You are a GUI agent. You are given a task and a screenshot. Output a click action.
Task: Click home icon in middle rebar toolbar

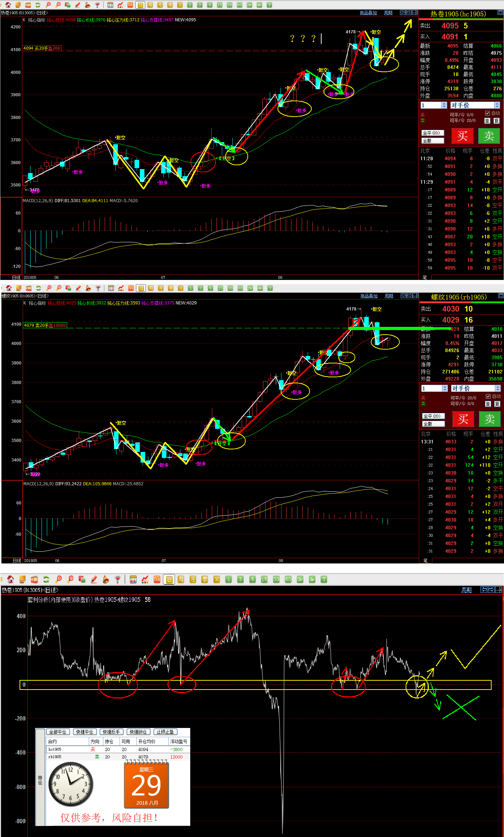[x=9, y=288]
